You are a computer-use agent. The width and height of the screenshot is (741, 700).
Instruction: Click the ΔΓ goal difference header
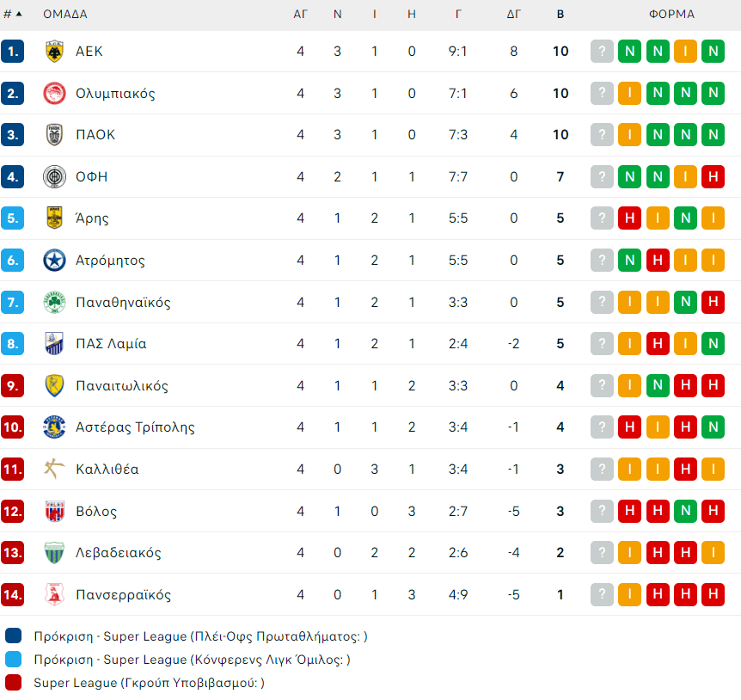pos(513,15)
